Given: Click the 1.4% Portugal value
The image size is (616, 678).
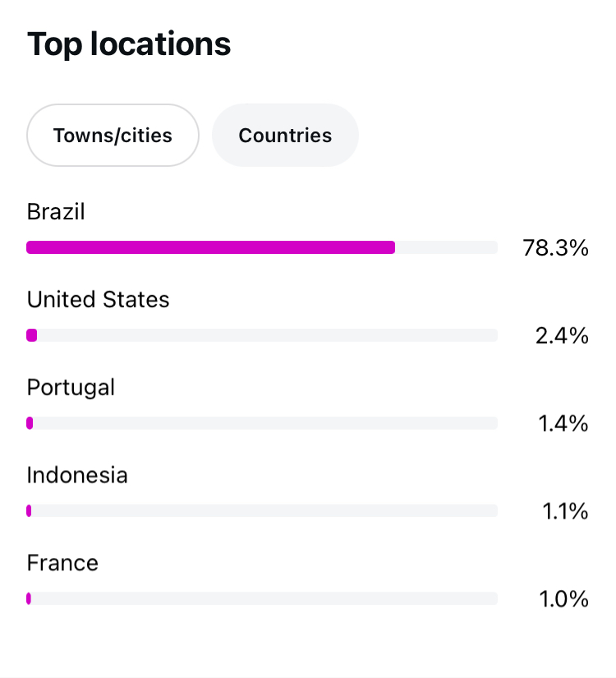Looking at the screenshot, I should (x=563, y=423).
